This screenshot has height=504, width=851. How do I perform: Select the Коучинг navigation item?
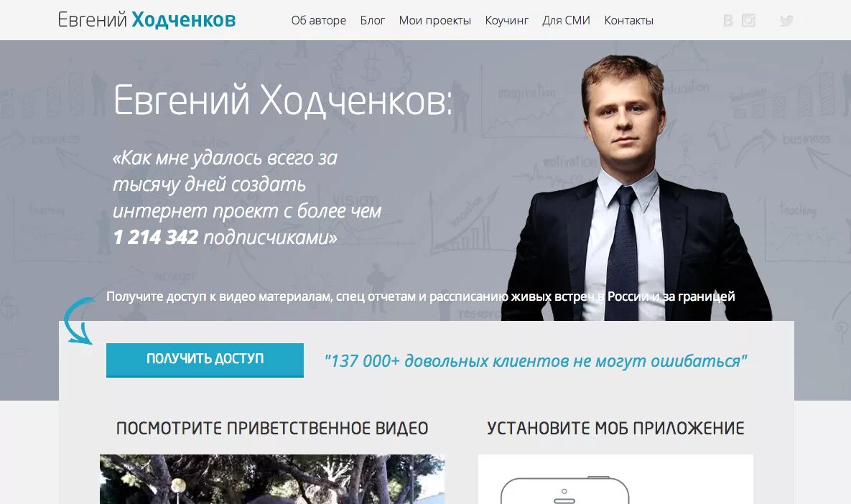pyautogui.click(x=506, y=21)
